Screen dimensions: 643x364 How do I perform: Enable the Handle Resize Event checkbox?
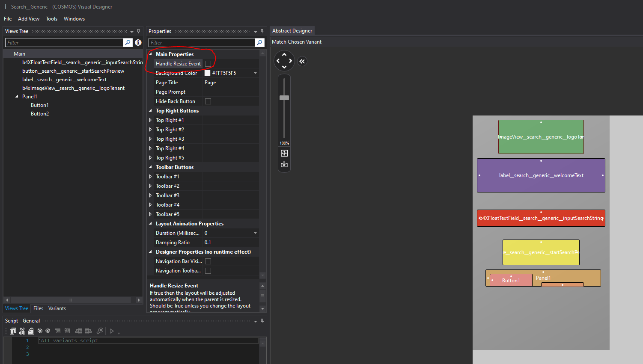(x=208, y=64)
